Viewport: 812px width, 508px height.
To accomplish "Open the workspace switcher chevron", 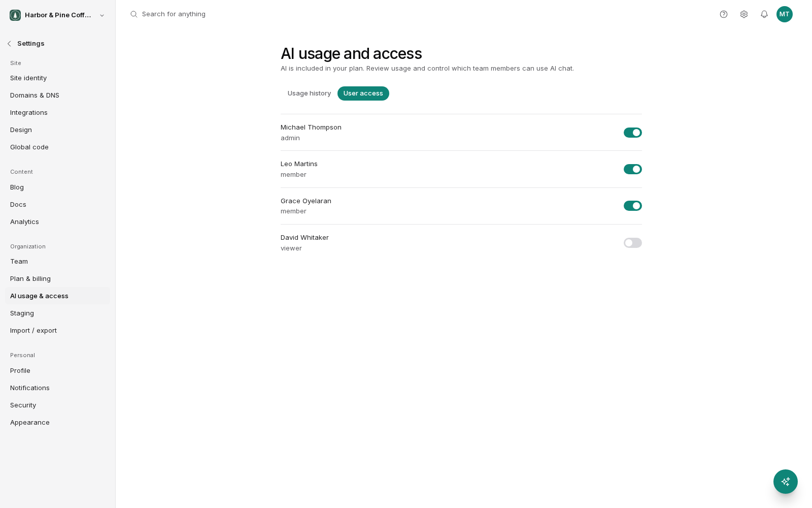I will tap(102, 15).
